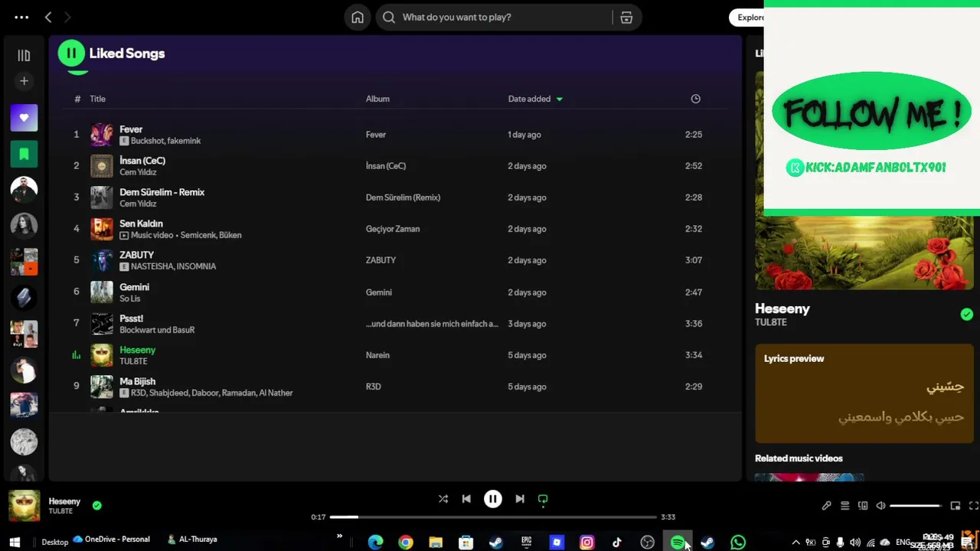Open Epic Games from taskbar
Viewport: 980px width, 551px height.
coord(526,543)
